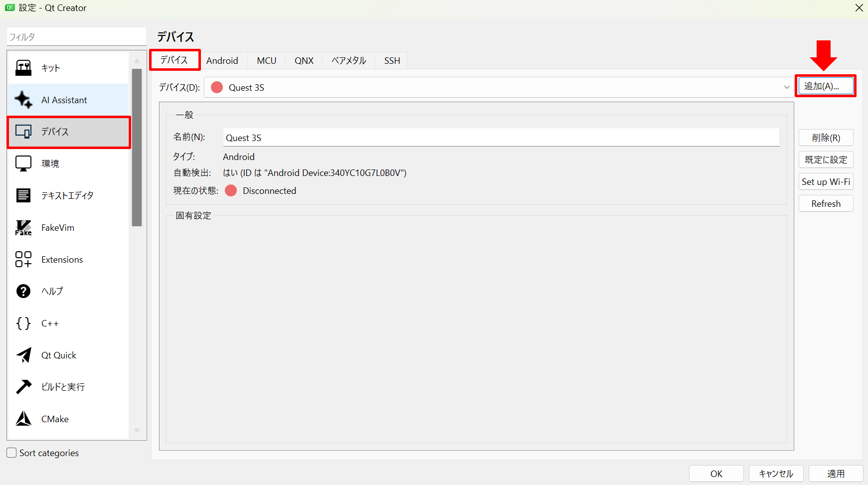Screen dimensions: 868x485
Task: Switch to the MCU tab
Action: coord(266,61)
